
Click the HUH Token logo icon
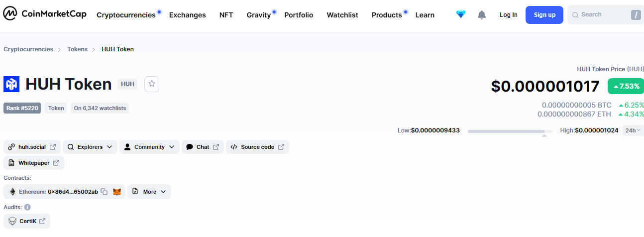(x=11, y=84)
